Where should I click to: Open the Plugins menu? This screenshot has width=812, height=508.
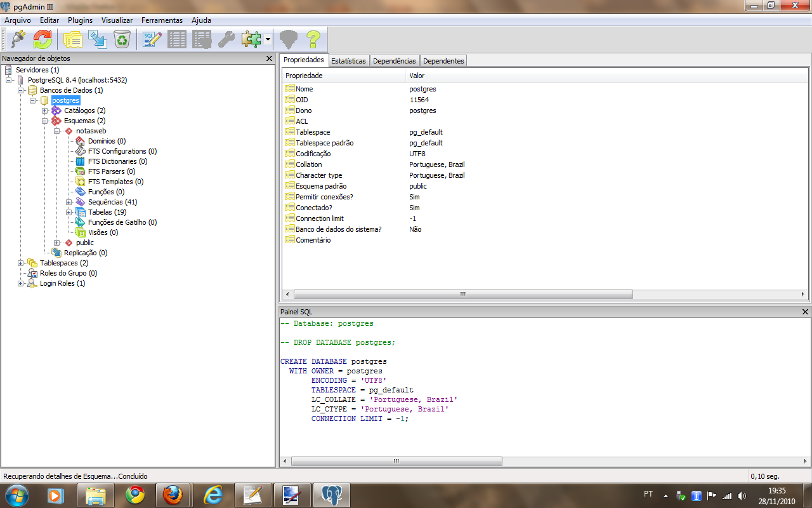click(x=80, y=20)
